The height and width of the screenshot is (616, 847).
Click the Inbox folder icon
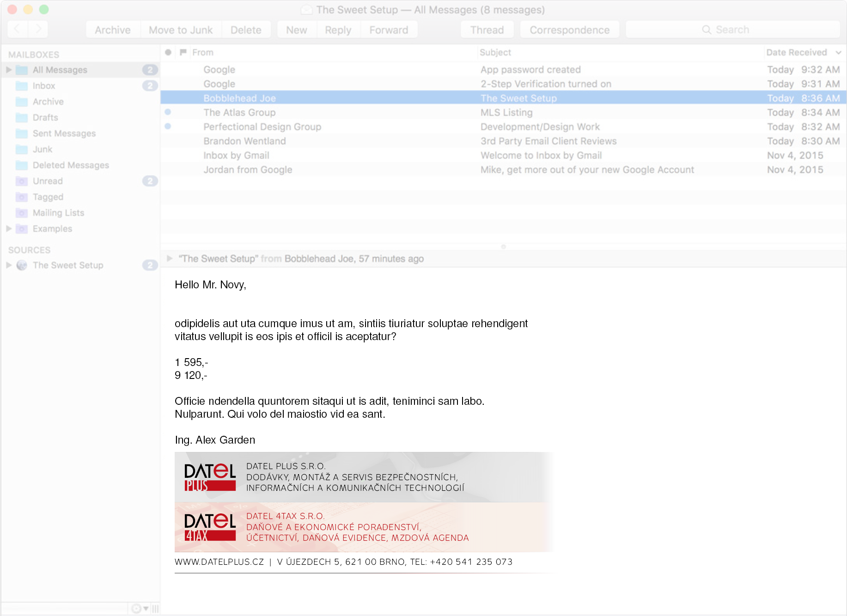coord(22,86)
